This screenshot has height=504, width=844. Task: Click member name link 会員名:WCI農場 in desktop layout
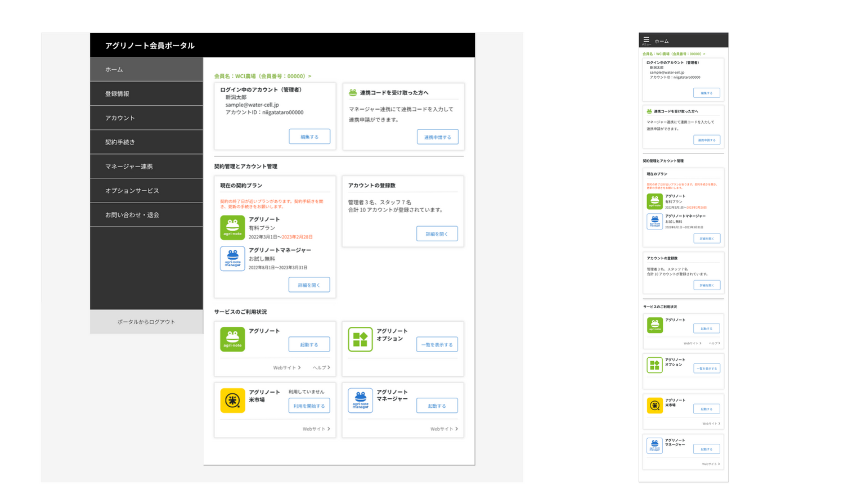tap(263, 76)
